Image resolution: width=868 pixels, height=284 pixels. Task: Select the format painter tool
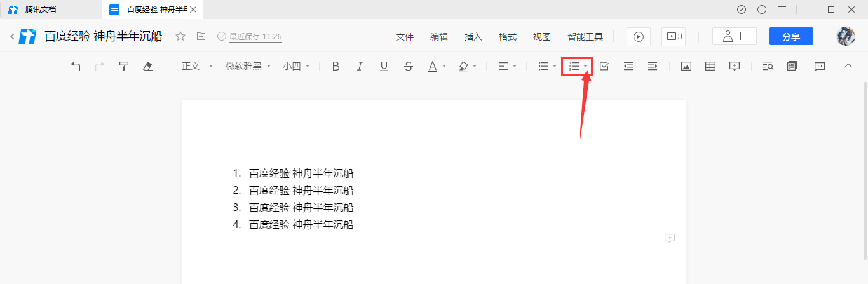(x=124, y=66)
